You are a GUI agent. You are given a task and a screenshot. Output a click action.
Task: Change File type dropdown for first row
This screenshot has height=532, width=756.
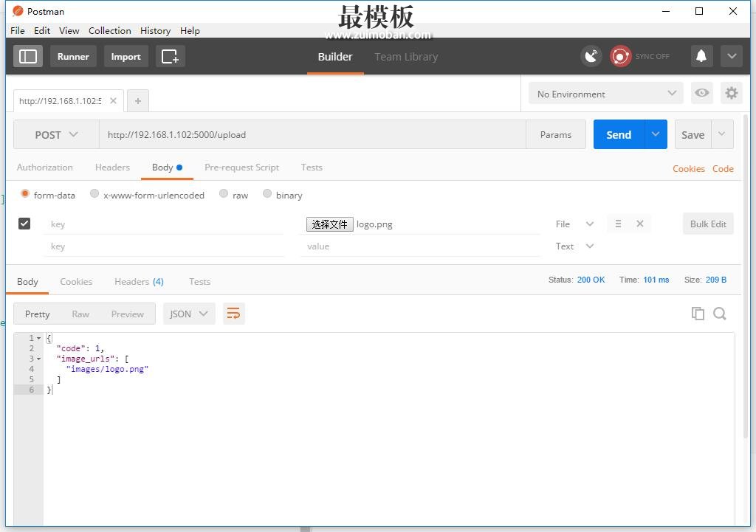coord(574,224)
